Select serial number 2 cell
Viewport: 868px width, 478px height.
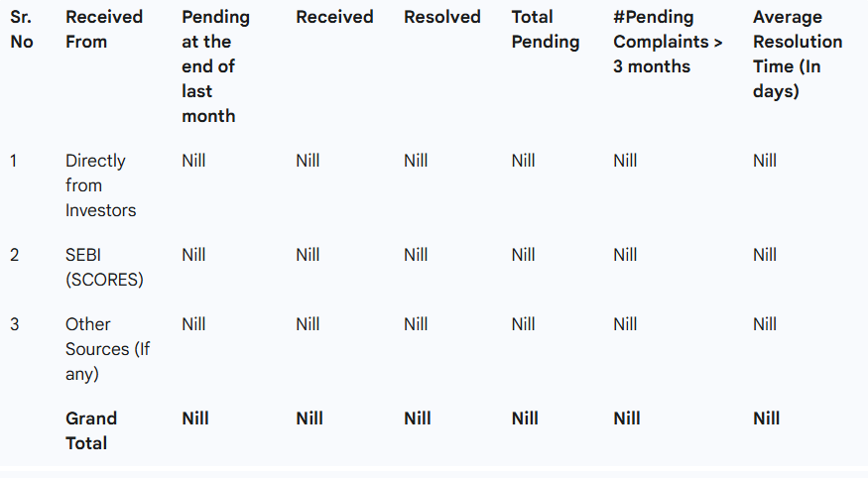(15, 255)
